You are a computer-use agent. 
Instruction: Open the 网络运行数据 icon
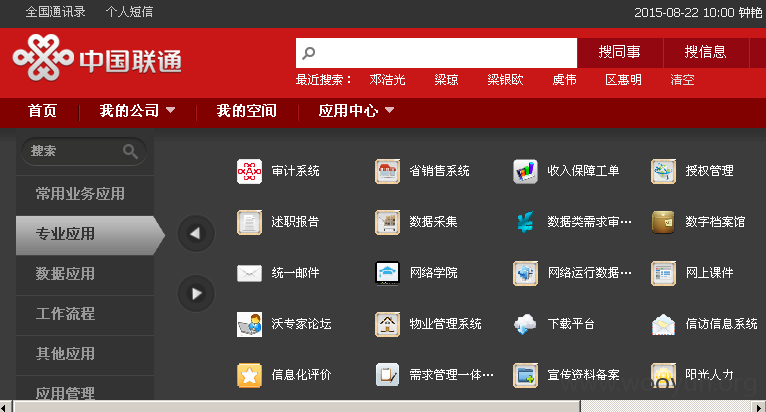[x=525, y=273]
